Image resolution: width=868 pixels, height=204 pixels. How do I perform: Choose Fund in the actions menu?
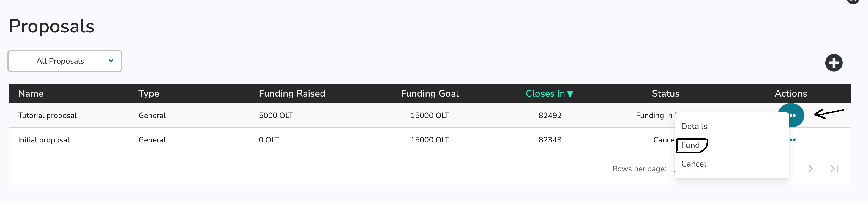click(x=690, y=145)
